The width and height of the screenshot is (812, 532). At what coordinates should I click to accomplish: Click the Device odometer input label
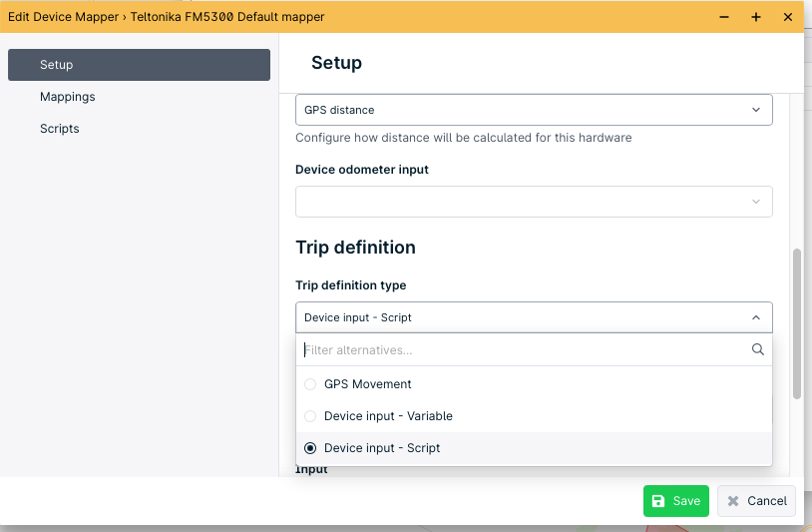coord(362,170)
